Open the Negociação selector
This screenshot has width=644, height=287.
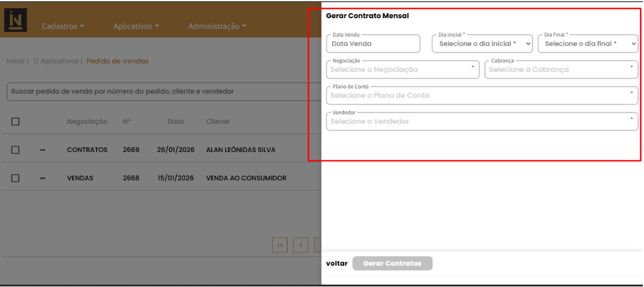[402, 70]
